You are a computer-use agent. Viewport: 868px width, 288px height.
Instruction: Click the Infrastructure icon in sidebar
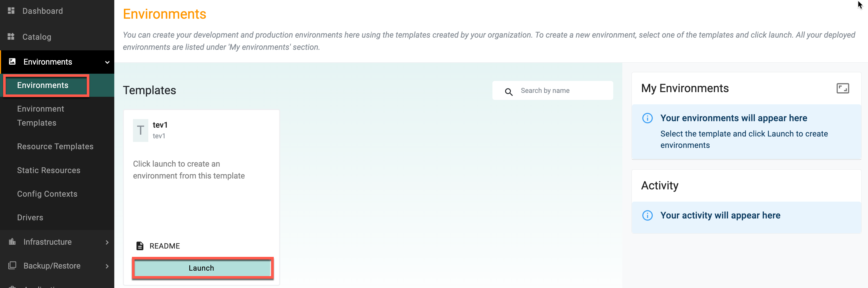tap(12, 241)
